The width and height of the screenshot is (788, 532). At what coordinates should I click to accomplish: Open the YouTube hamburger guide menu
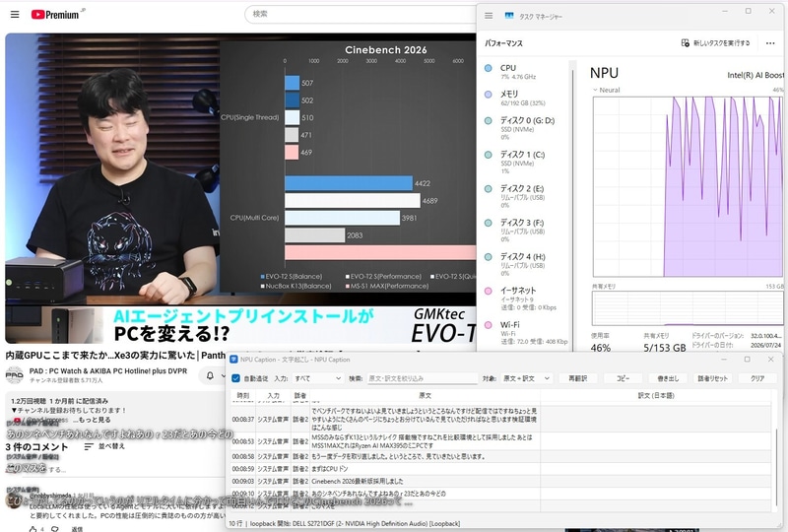point(15,14)
